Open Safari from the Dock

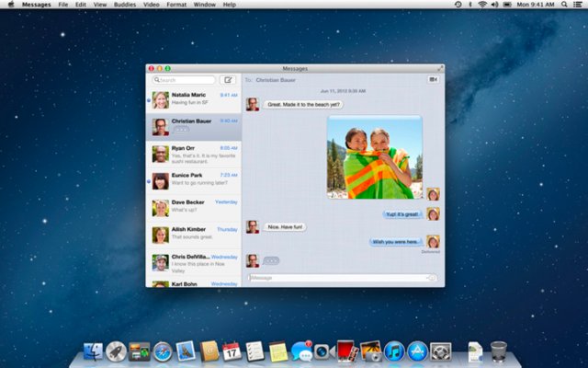tap(163, 351)
